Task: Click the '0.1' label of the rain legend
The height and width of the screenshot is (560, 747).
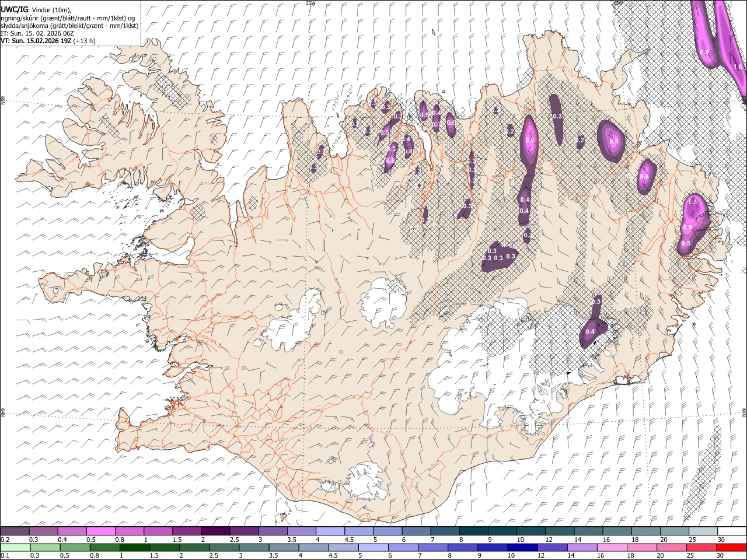Action: click(x=5, y=556)
